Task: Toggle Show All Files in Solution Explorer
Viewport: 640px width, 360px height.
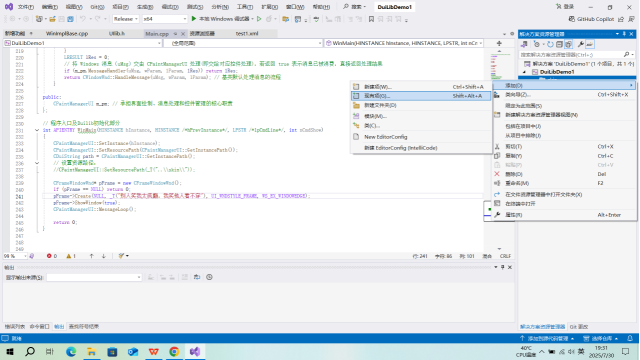Action: (568, 44)
